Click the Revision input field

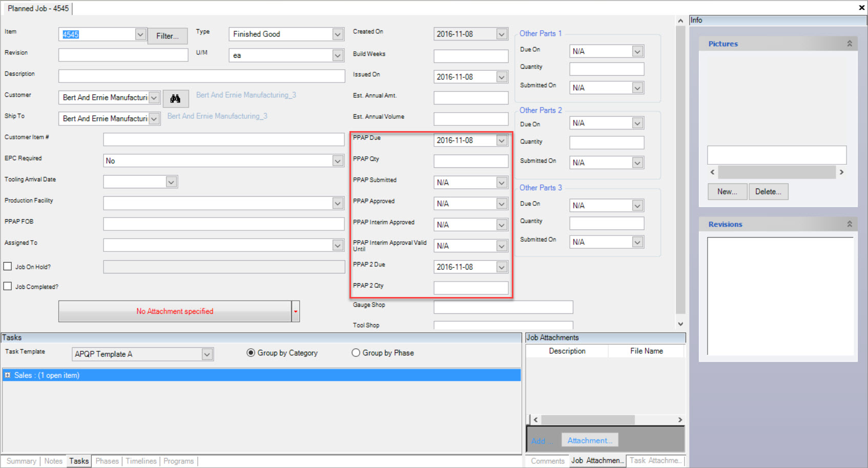123,55
